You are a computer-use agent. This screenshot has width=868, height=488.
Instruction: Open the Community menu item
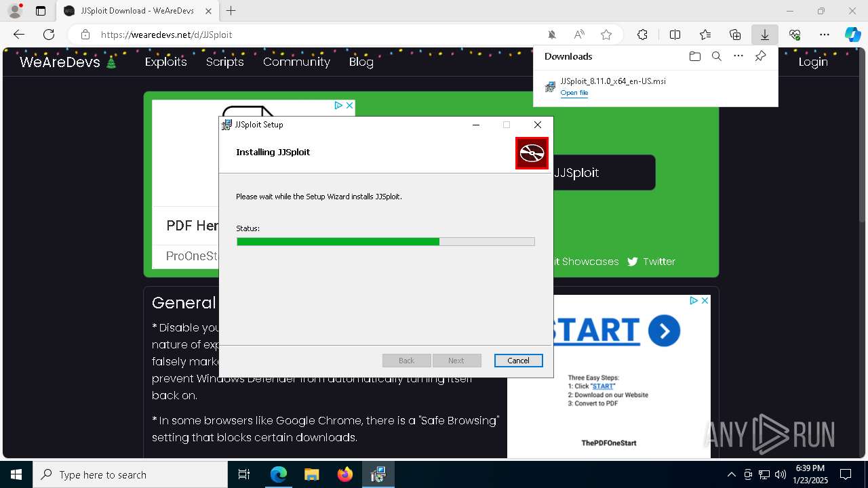(296, 62)
